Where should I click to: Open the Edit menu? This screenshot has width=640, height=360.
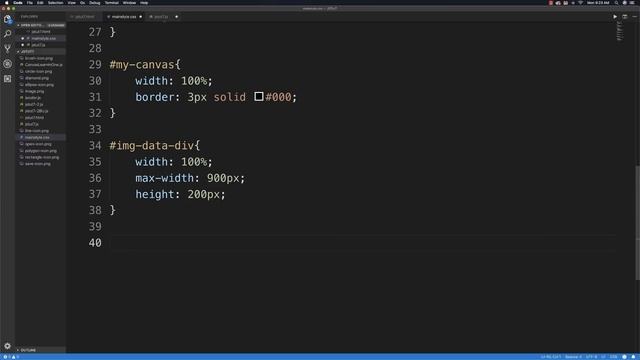40,2
